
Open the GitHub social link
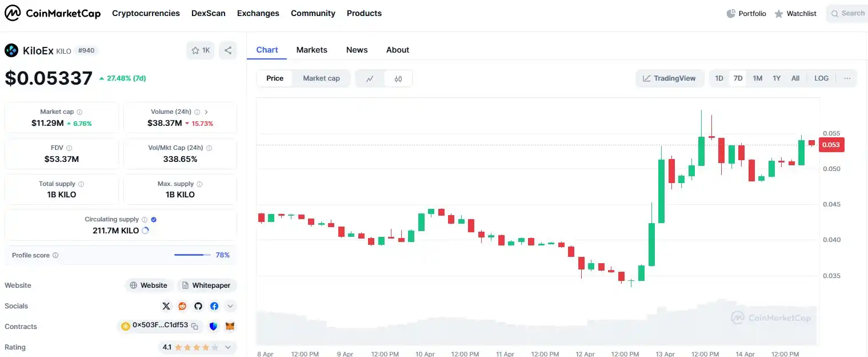pyautogui.click(x=198, y=306)
